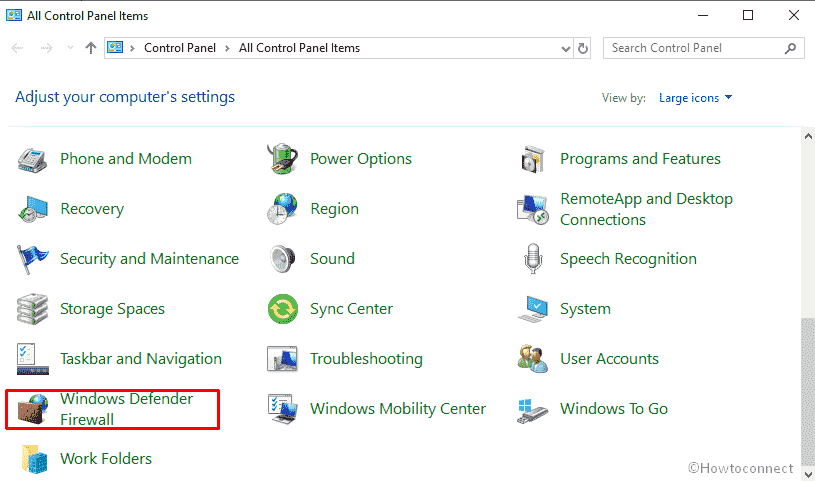This screenshot has width=815, height=481.
Task: Open the Storage Spaces drives icon
Action: click(x=32, y=309)
